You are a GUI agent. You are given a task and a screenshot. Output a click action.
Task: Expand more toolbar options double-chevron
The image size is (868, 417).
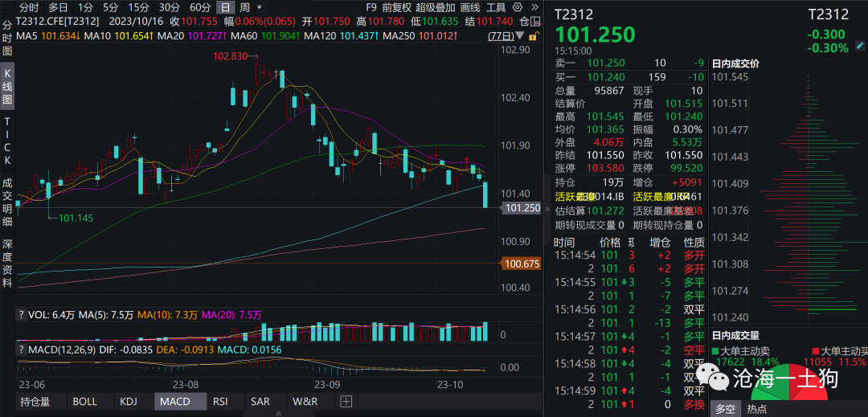[x=534, y=8]
